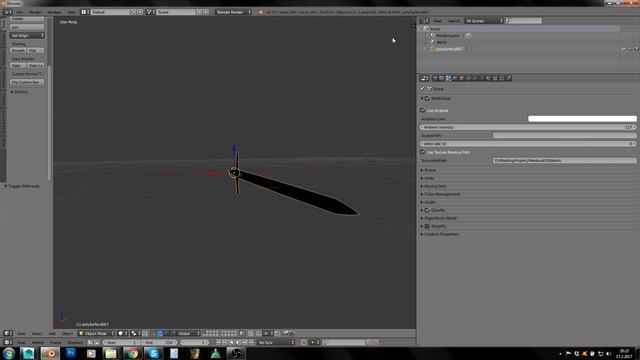Open the 3D viewport Select menu

tap(37, 333)
